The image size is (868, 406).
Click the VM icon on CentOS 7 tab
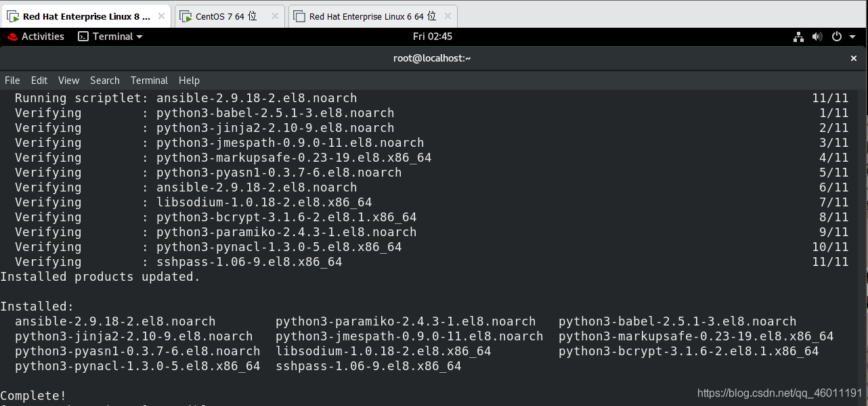click(x=186, y=17)
